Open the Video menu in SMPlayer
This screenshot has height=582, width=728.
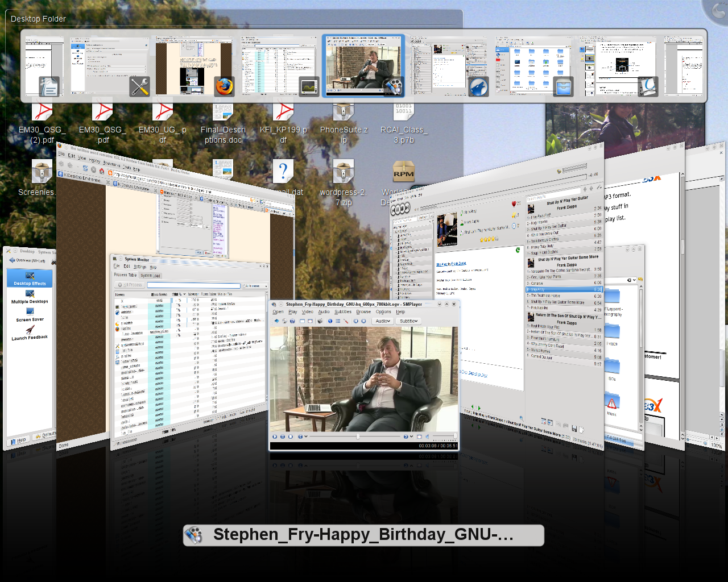pos(307,311)
